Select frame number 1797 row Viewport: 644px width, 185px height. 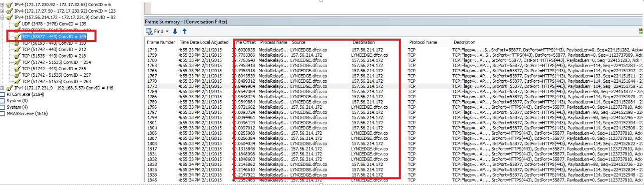pyautogui.click(x=394, y=112)
